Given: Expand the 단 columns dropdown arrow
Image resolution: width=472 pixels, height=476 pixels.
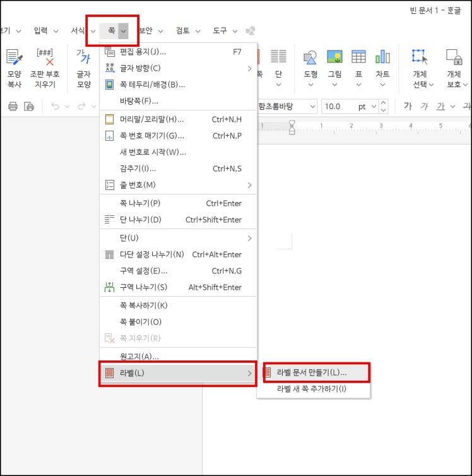Looking at the screenshot, I should point(278,85).
